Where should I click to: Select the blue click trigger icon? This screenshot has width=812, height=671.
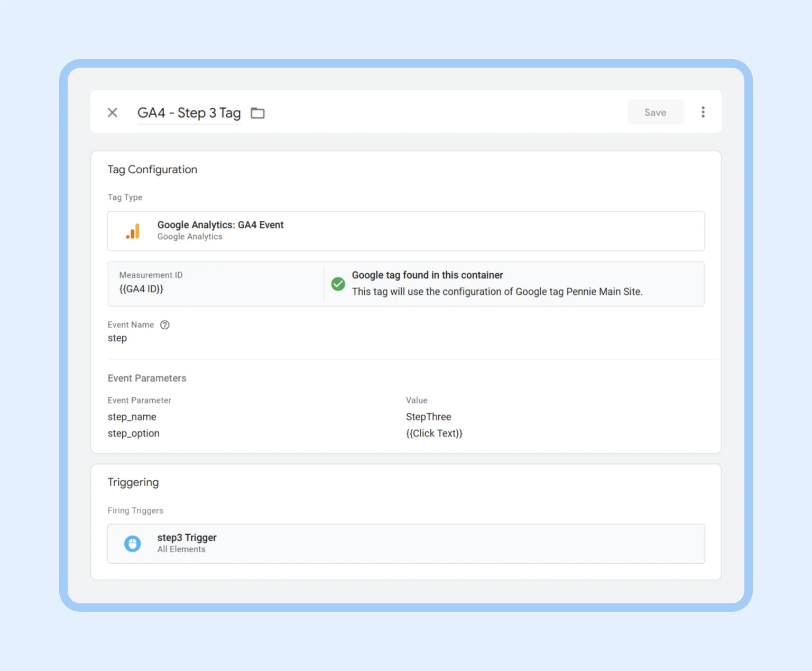point(132,543)
